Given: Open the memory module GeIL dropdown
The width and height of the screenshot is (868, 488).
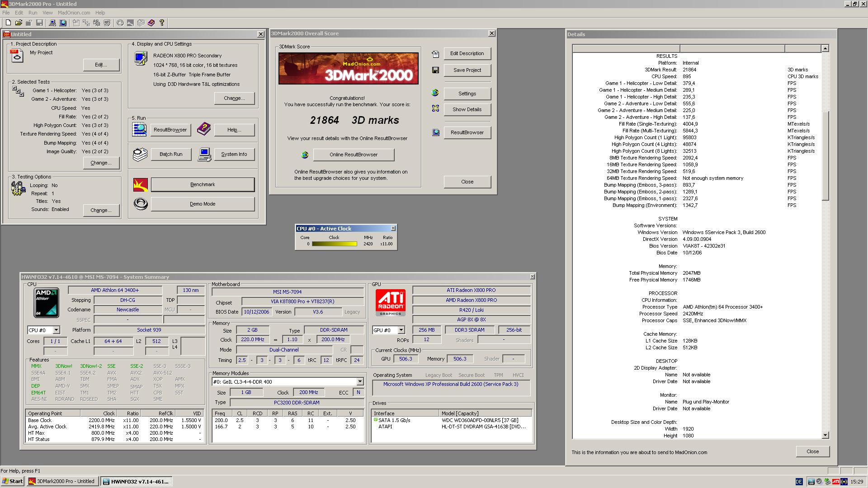Looking at the screenshot, I should 360,382.
